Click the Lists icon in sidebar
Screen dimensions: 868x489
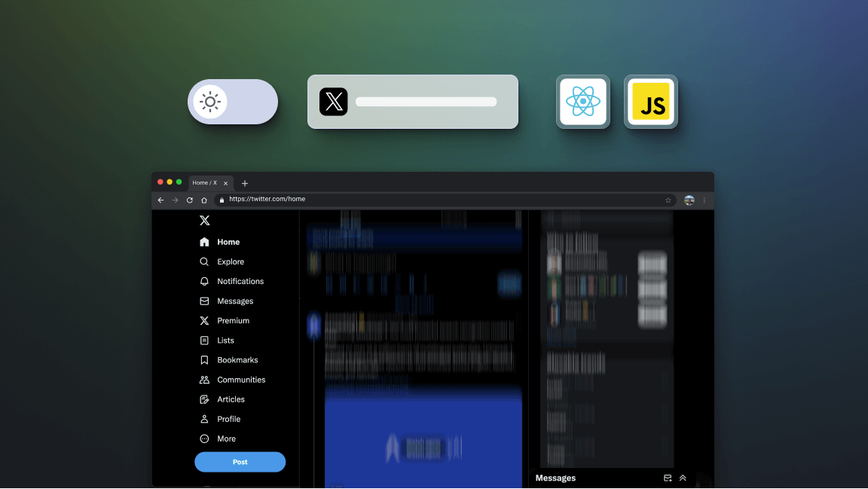[204, 341]
